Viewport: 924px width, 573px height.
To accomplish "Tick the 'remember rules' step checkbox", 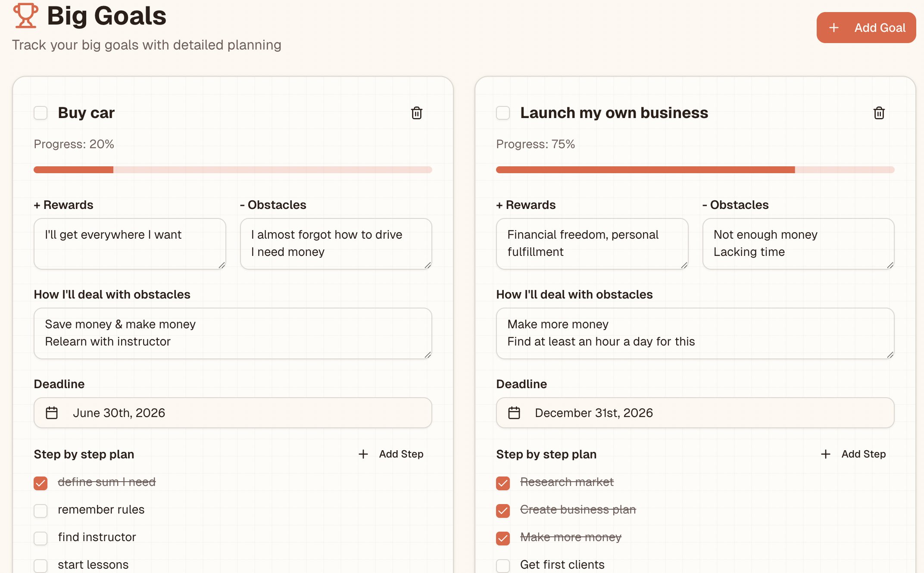I will 41,511.
